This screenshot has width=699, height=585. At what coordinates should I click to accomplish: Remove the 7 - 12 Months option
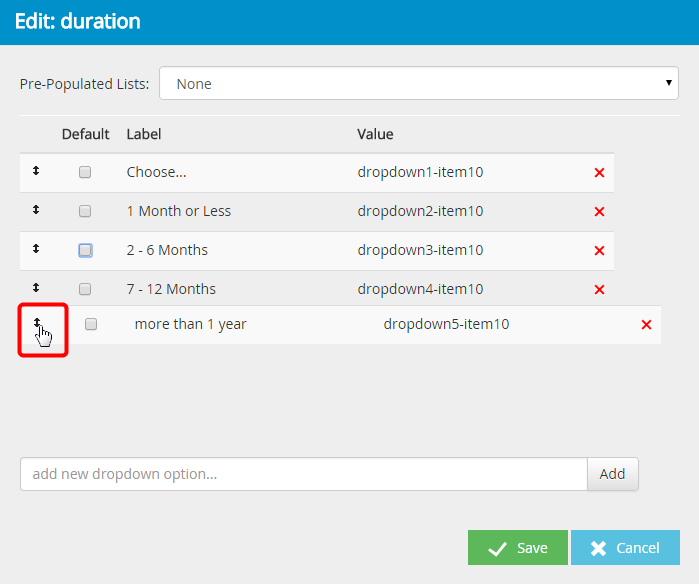pyautogui.click(x=599, y=290)
